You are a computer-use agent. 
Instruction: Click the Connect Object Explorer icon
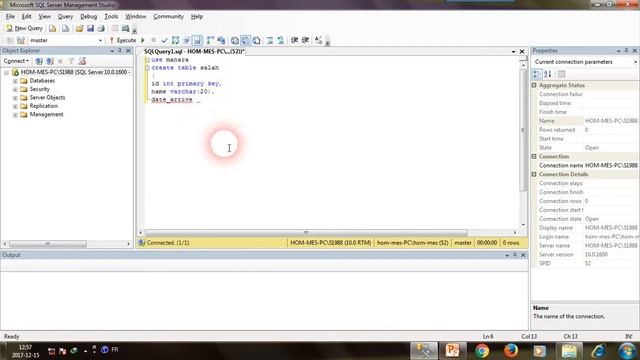[39, 61]
